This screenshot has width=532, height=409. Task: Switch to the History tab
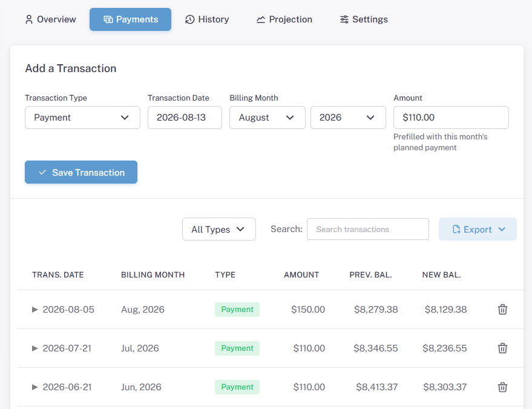click(207, 19)
